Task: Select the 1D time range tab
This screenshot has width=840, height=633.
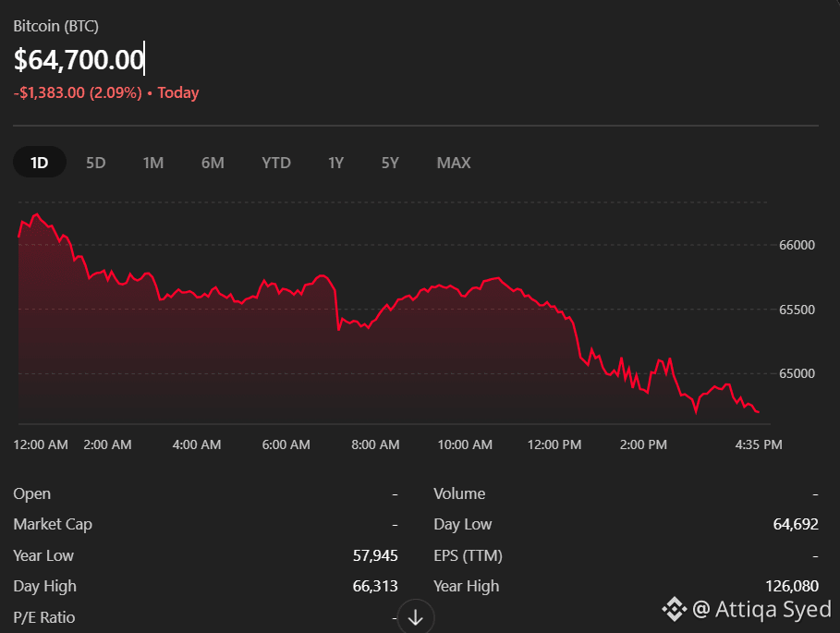Action: pos(39,163)
